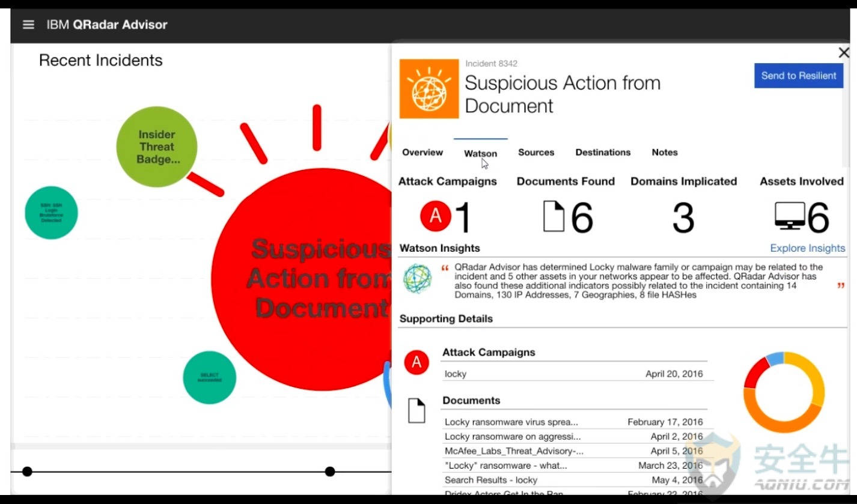Click the April 20, 2016 campaign date
This screenshot has width=857, height=504.
point(674,374)
